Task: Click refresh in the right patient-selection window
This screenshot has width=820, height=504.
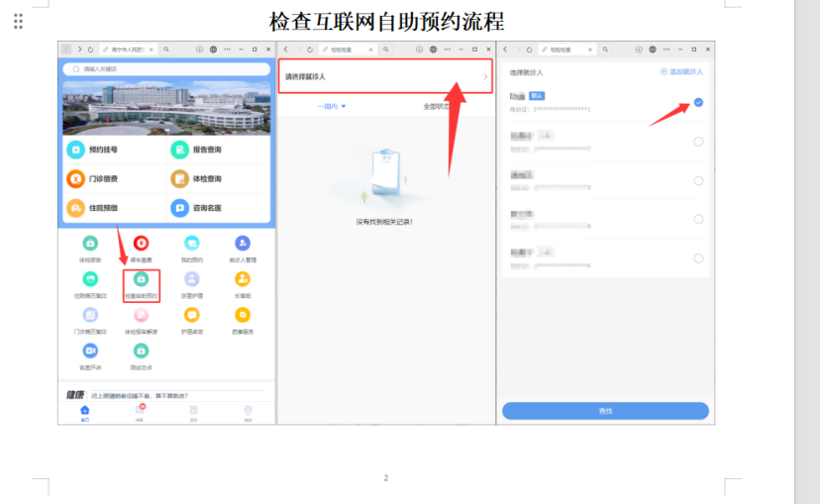Action: [x=529, y=50]
